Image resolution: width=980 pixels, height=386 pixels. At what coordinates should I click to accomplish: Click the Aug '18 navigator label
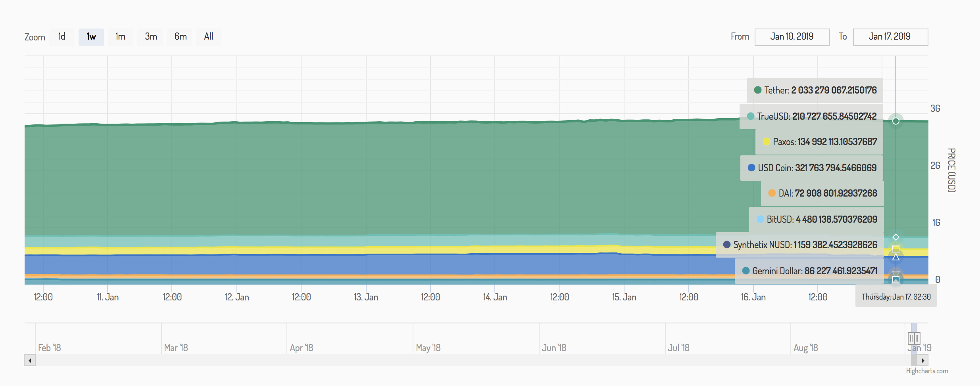tap(806, 348)
